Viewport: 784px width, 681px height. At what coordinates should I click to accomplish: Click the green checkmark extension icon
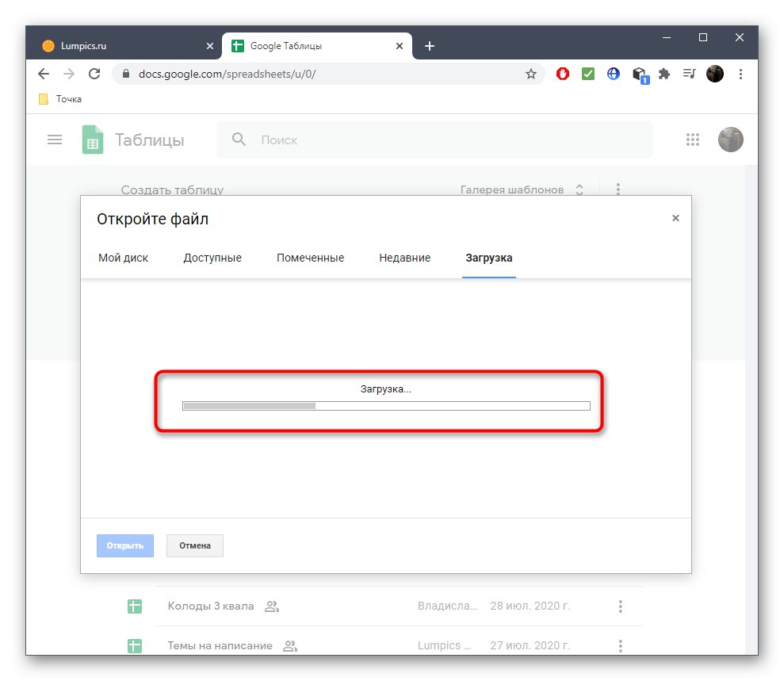tap(587, 73)
